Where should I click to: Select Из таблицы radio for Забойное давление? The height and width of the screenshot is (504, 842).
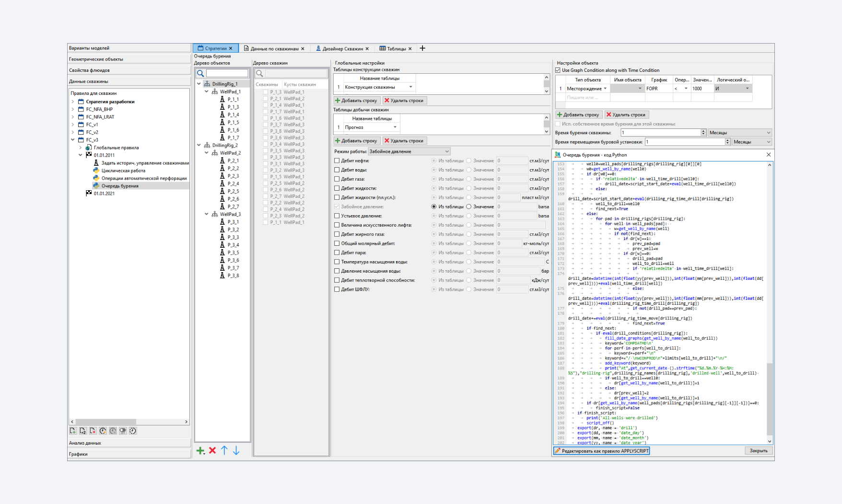coord(434,207)
